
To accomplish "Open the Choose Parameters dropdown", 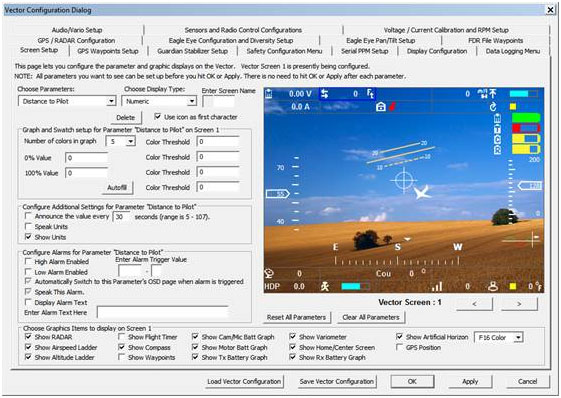I will (x=111, y=101).
